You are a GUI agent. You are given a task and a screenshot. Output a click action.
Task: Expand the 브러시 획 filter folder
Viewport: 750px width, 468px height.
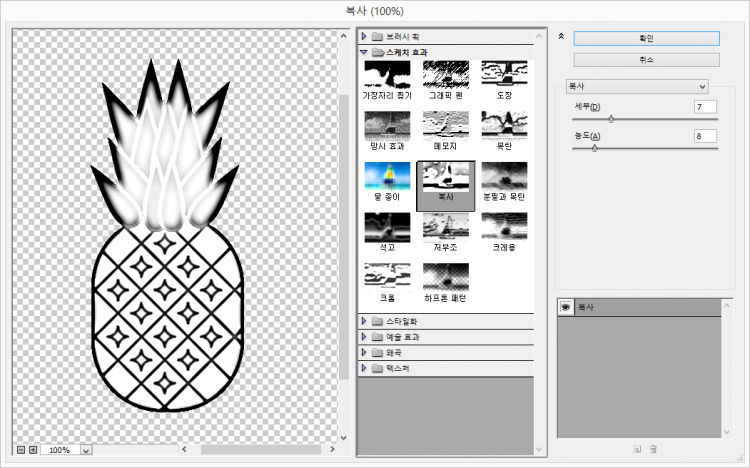[x=364, y=36]
